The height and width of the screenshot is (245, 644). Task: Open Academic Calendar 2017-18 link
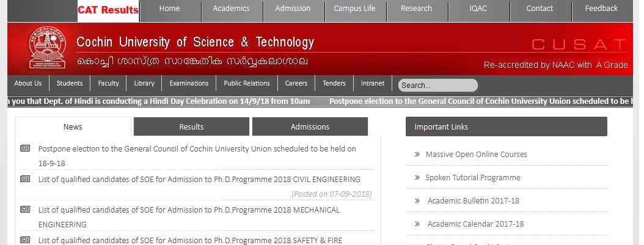(x=475, y=224)
